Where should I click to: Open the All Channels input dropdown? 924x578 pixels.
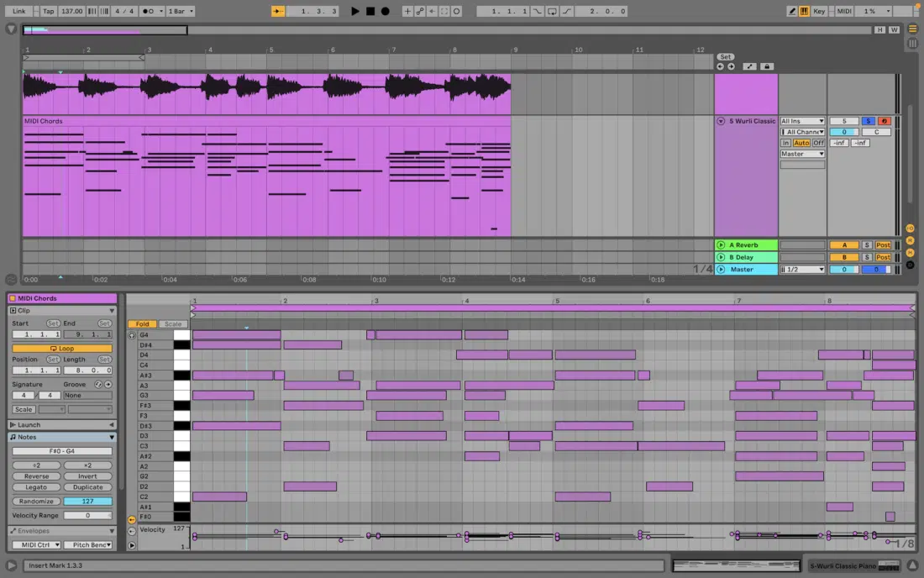point(802,132)
